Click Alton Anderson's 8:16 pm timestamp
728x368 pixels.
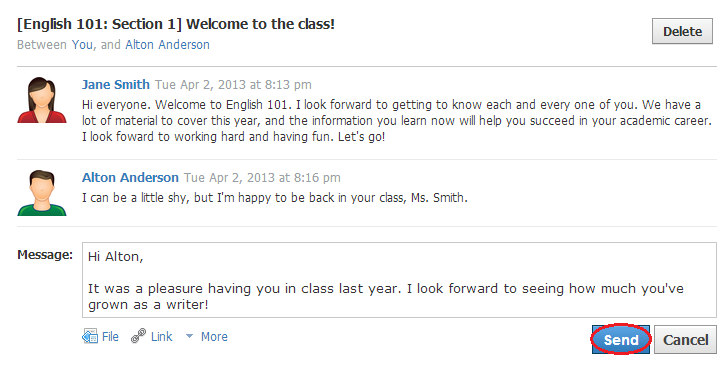(x=262, y=178)
